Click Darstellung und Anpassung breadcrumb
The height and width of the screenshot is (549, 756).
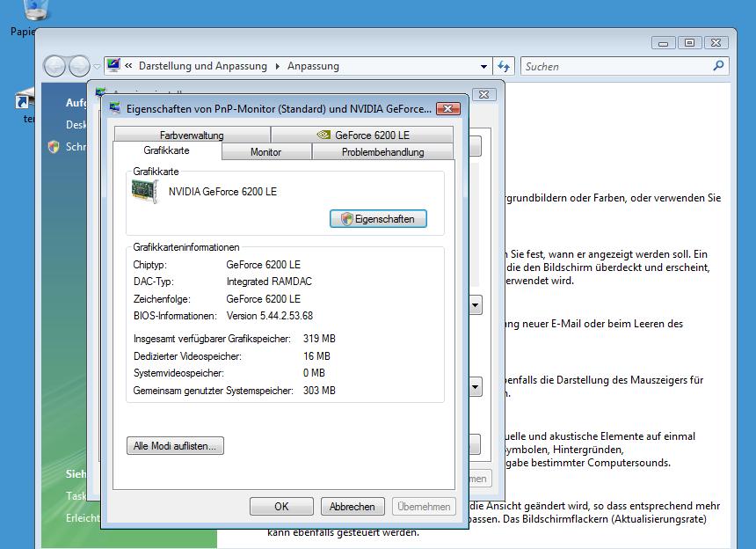202,66
